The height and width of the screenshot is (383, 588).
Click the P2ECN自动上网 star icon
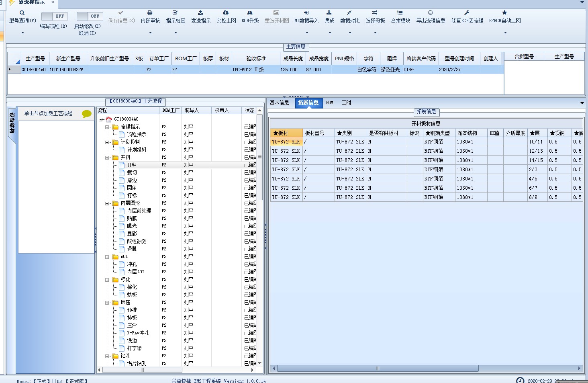[x=504, y=13]
